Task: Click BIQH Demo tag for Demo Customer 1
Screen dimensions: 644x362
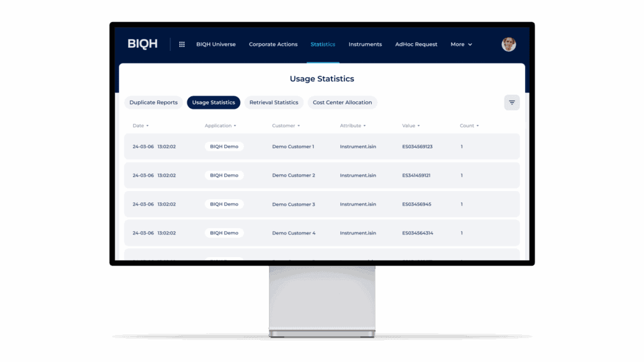Action: point(224,146)
